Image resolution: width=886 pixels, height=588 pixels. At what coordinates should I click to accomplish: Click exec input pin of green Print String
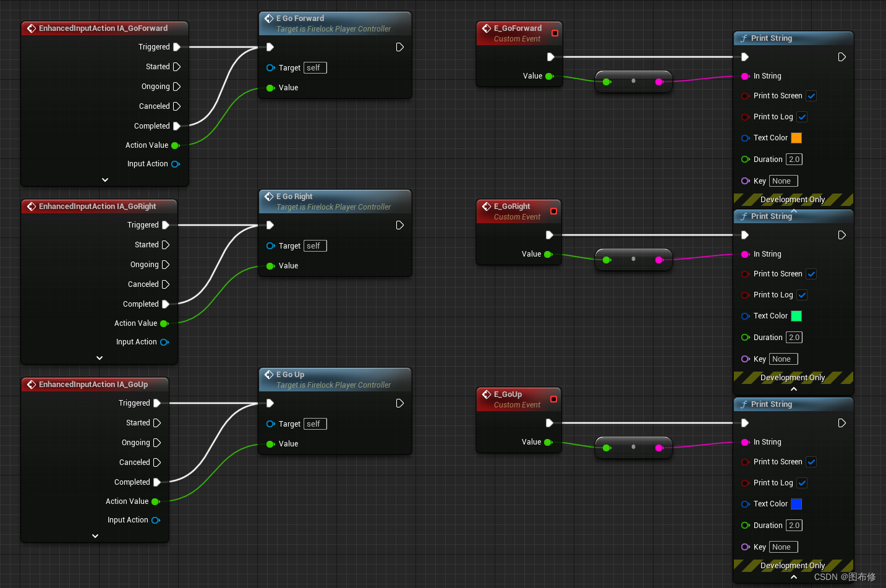click(745, 235)
